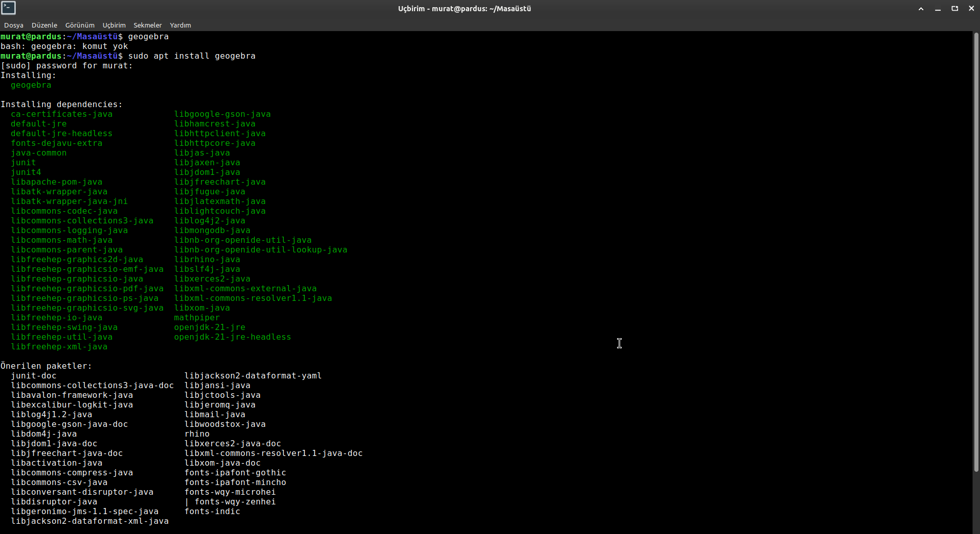Click the 'sudo apt install geogebra' command text

(x=192, y=56)
